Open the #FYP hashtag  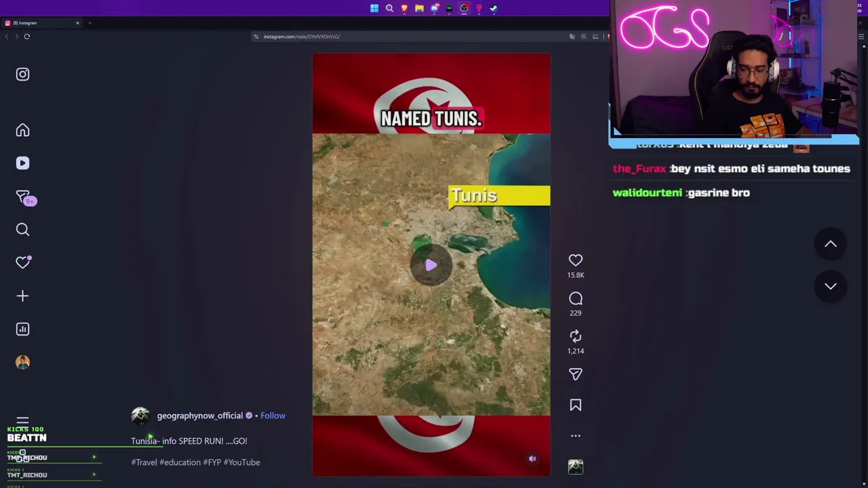point(212,462)
